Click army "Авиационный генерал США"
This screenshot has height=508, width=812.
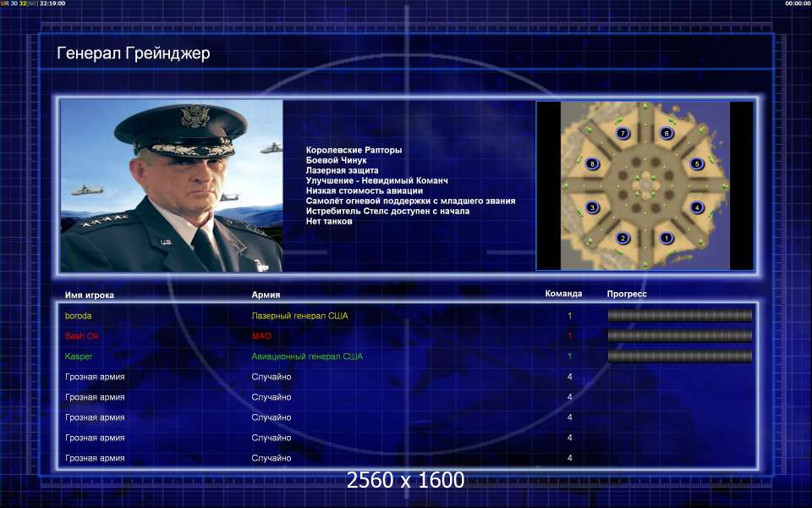coord(307,356)
